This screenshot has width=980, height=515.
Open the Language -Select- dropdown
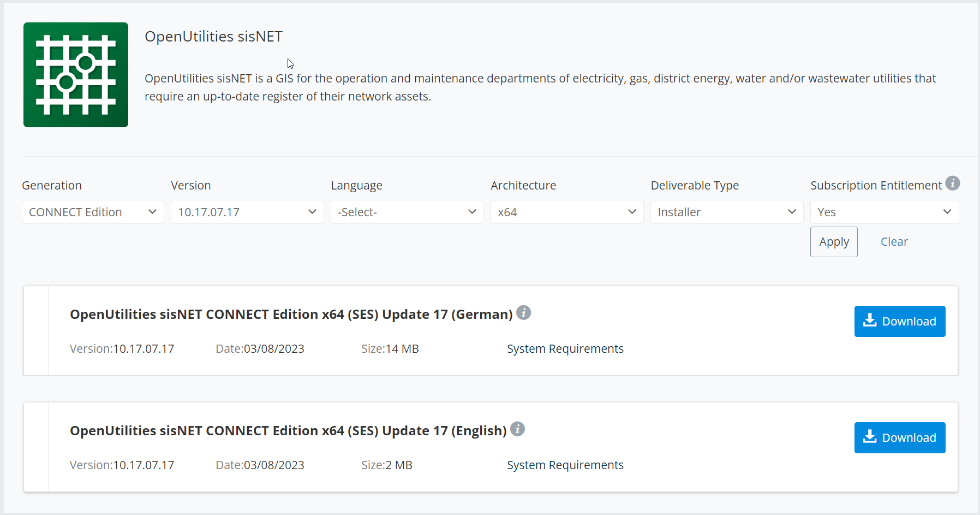pyautogui.click(x=407, y=212)
